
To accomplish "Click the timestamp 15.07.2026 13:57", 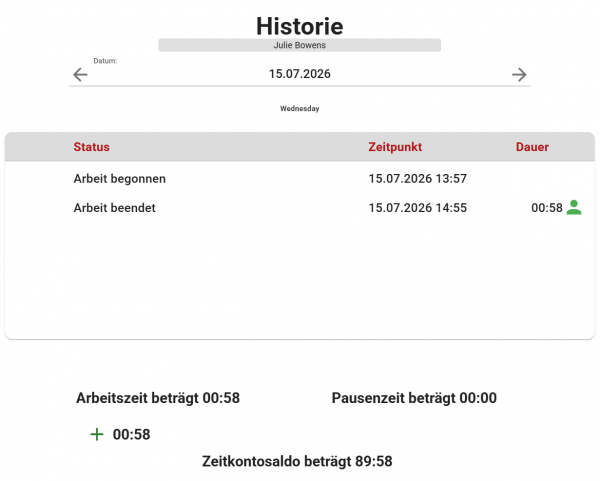I will (x=417, y=179).
